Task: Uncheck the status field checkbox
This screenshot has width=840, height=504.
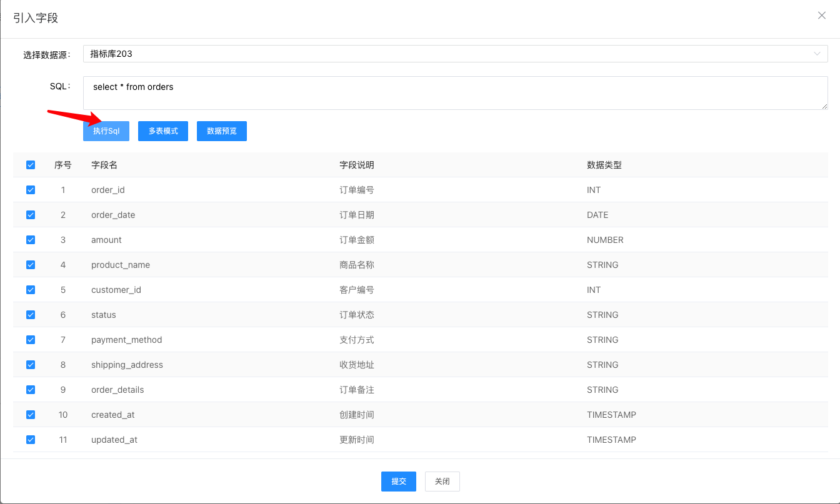Action: point(31,315)
